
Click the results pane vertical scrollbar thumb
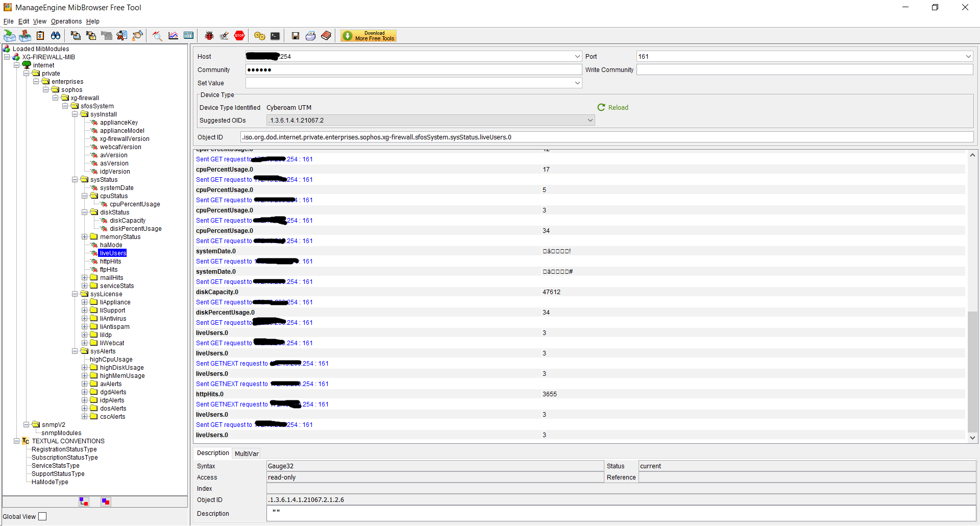pyautogui.click(x=973, y=372)
